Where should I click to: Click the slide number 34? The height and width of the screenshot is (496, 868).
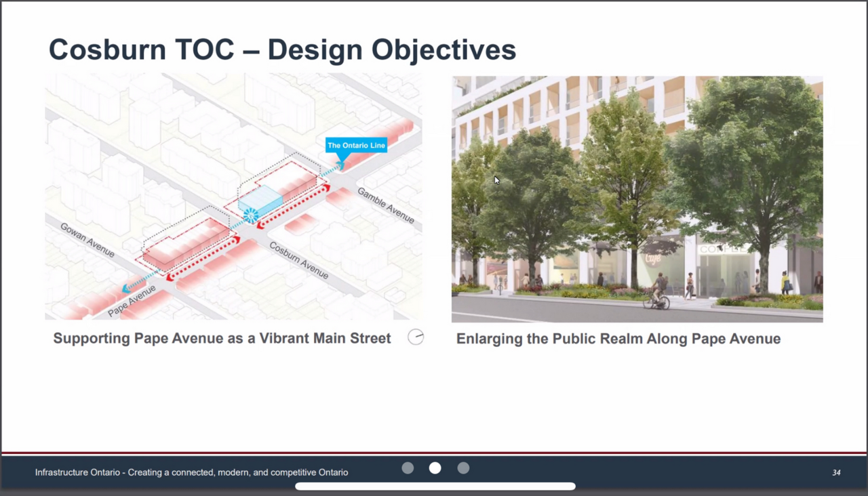pyautogui.click(x=836, y=472)
